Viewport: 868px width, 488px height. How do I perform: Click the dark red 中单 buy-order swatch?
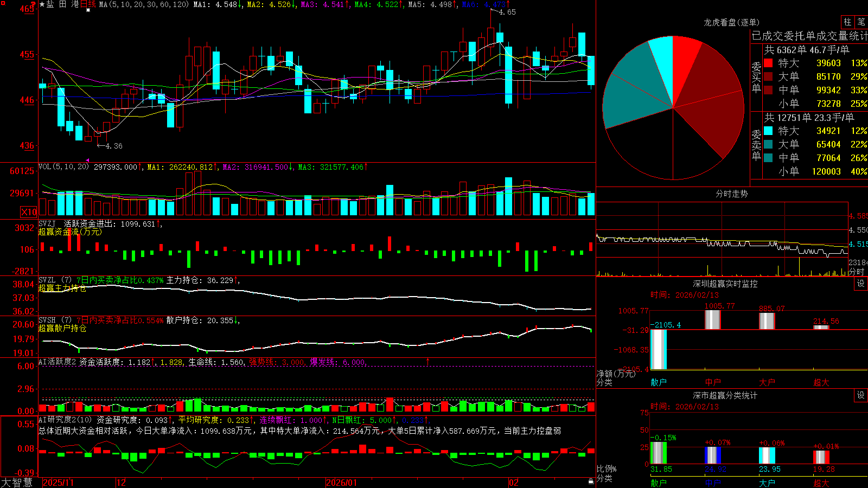(768, 90)
